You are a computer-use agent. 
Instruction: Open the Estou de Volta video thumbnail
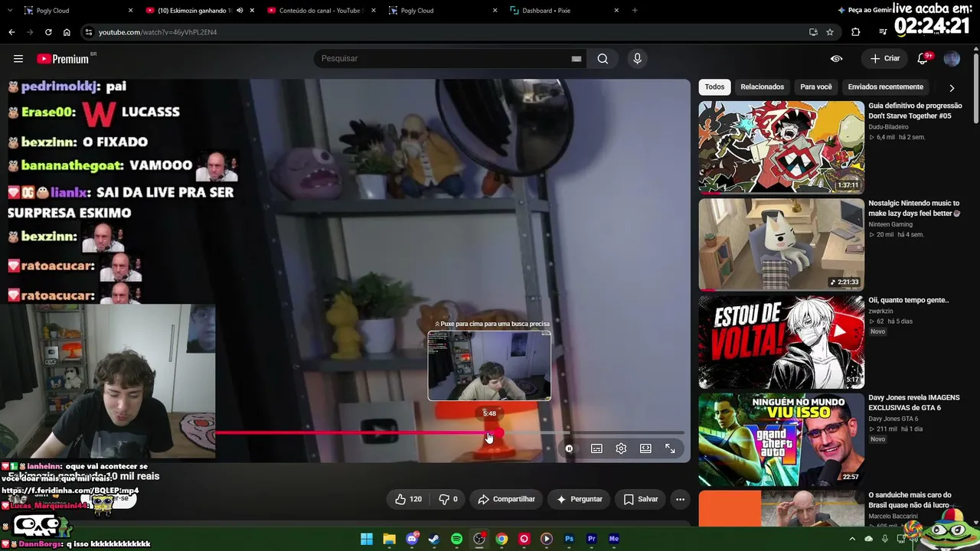(781, 342)
